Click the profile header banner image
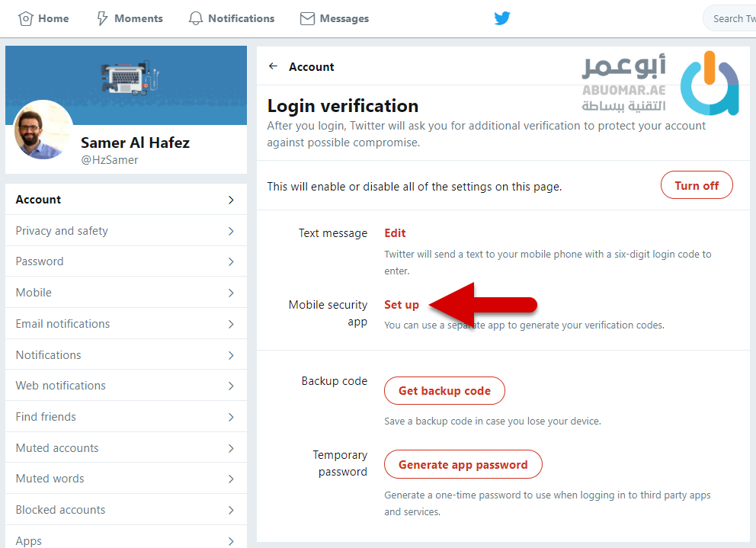 pos(127,76)
